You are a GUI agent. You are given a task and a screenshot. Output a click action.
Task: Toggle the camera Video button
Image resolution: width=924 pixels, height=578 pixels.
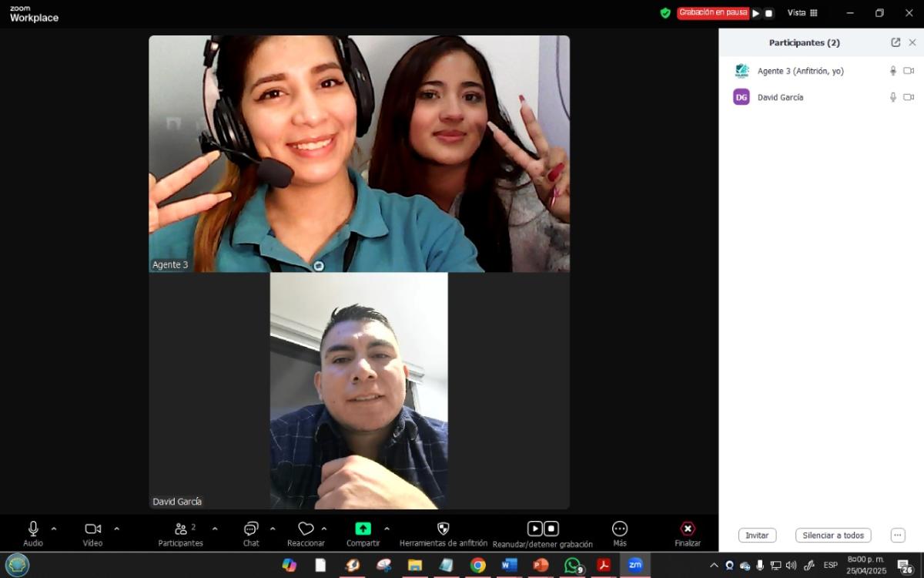pyautogui.click(x=92, y=529)
